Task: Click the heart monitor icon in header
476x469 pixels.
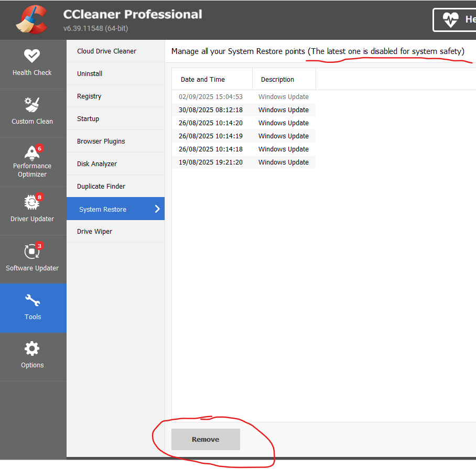Action: (x=450, y=20)
